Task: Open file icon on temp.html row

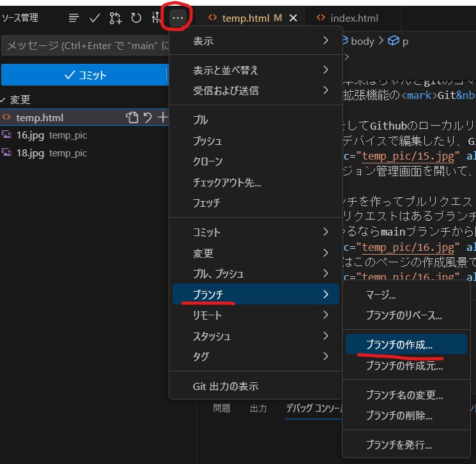Action: pyautogui.click(x=132, y=117)
